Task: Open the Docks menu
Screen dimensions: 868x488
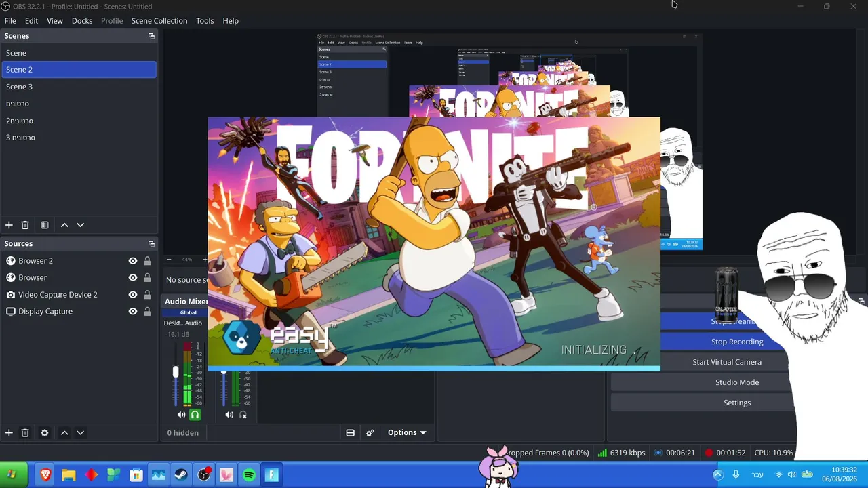Action: 82,21
